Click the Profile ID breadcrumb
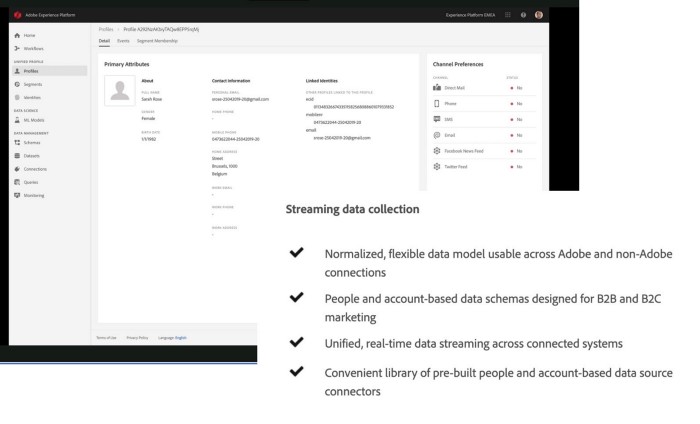700x424 pixels. (x=161, y=29)
